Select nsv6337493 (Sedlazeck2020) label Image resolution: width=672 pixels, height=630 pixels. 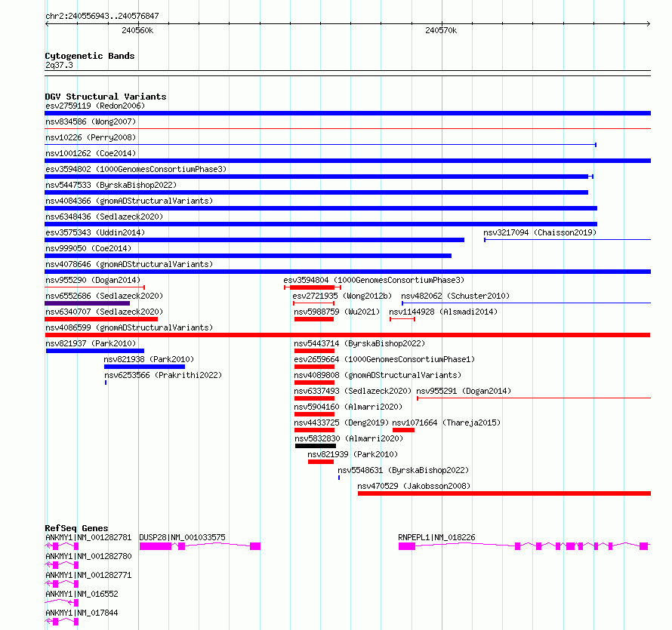[x=353, y=391]
